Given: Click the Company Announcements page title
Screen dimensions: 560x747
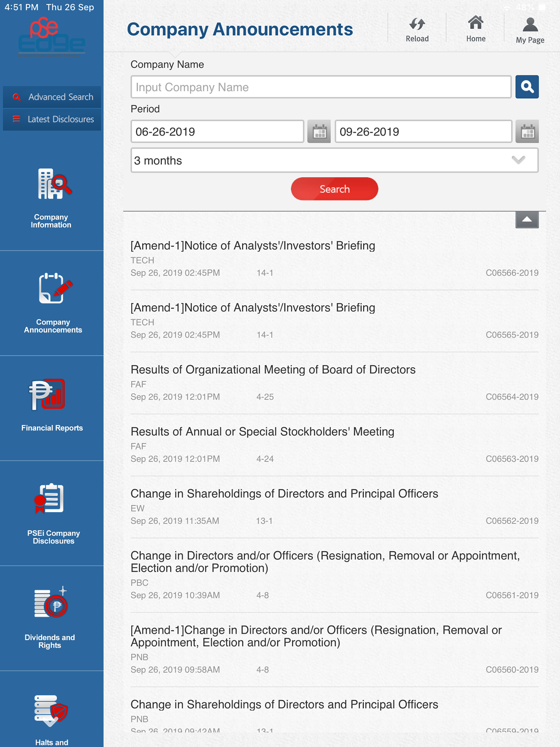Looking at the screenshot, I should click(240, 29).
